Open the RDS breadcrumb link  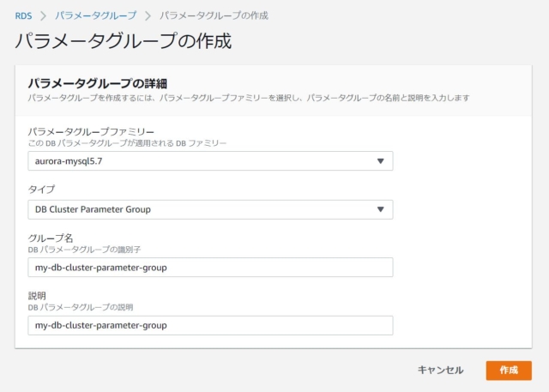click(x=23, y=15)
